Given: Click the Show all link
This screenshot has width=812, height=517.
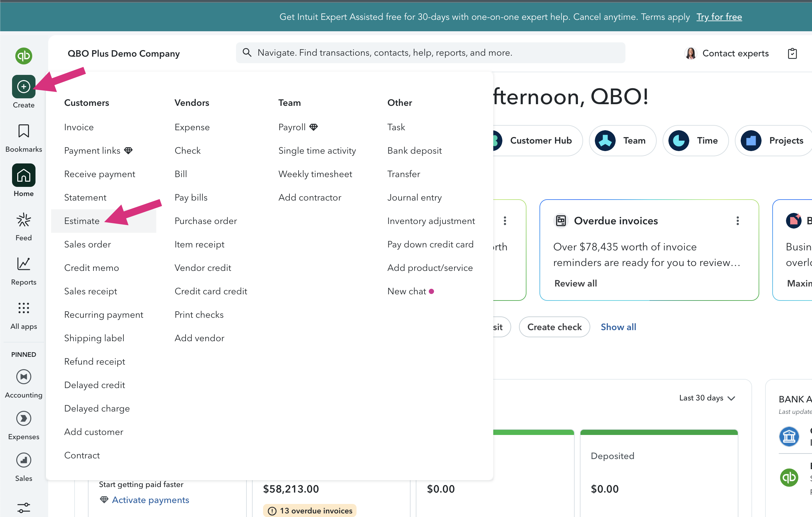Looking at the screenshot, I should 619,327.
